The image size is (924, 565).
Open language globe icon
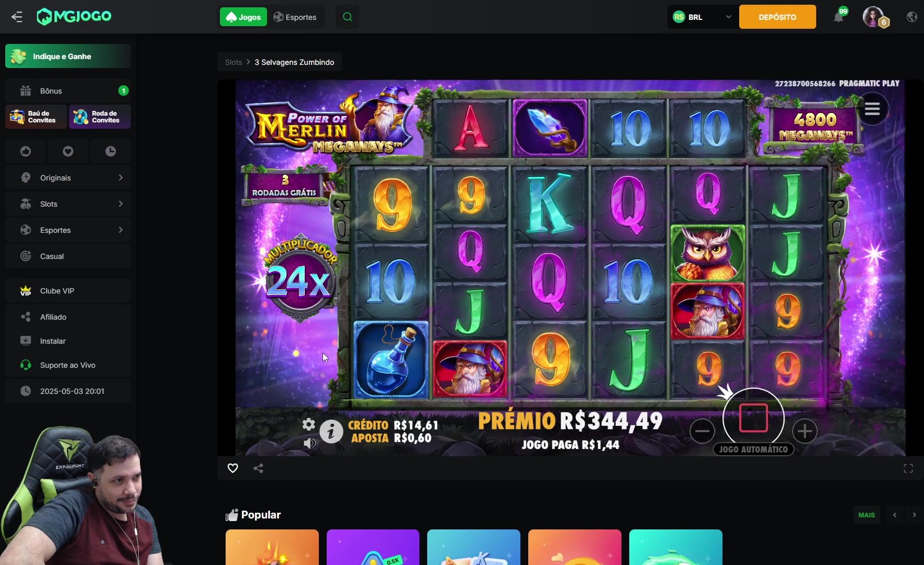pyautogui.click(x=911, y=17)
